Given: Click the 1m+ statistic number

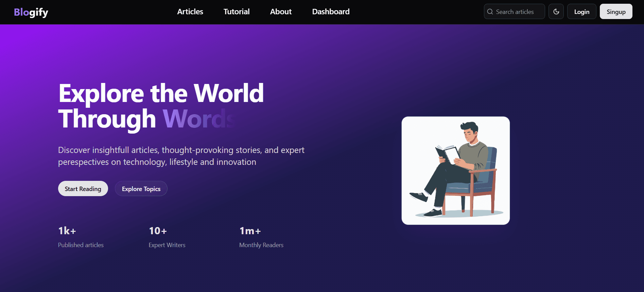Looking at the screenshot, I should [250, 231].
